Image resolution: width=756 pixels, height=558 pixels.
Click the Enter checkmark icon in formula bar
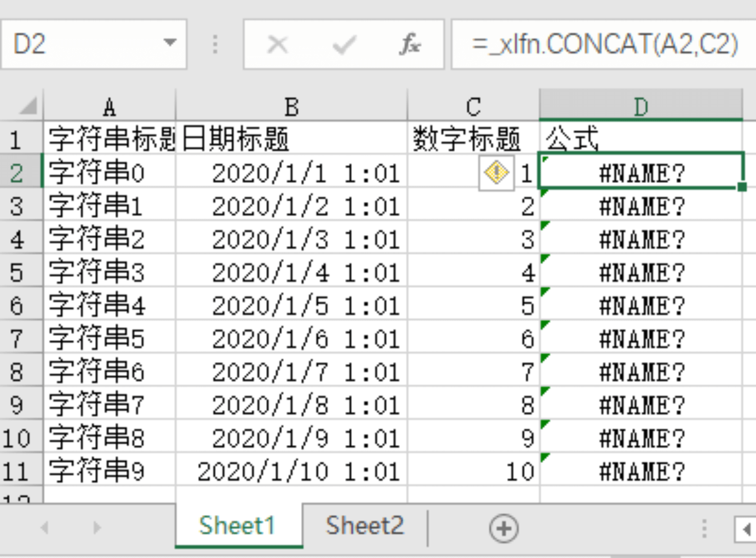tap(344, 44)
